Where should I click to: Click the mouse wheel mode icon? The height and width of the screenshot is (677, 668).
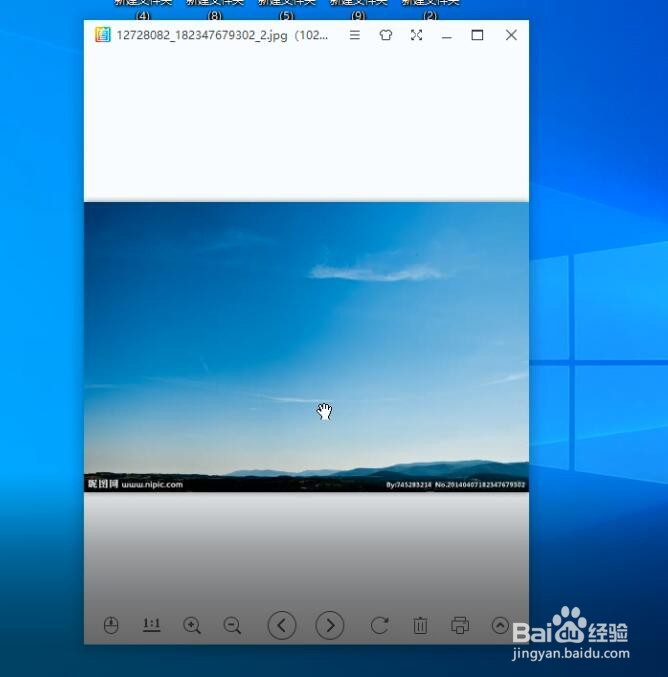coord(111,625)
